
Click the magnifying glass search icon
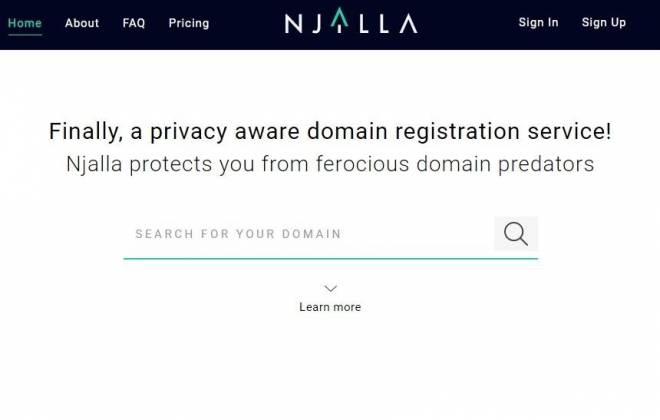tap(516, 234)
